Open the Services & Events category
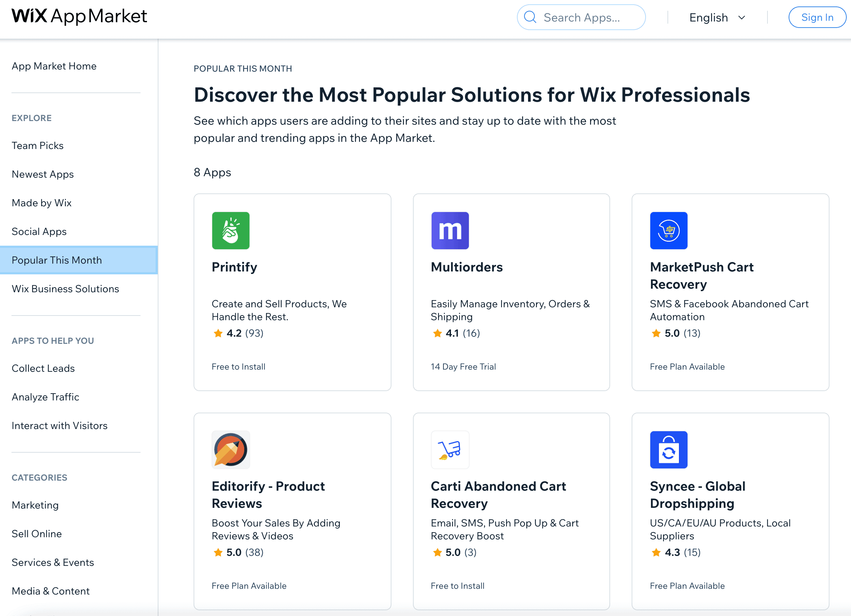 tap(53, 562)
